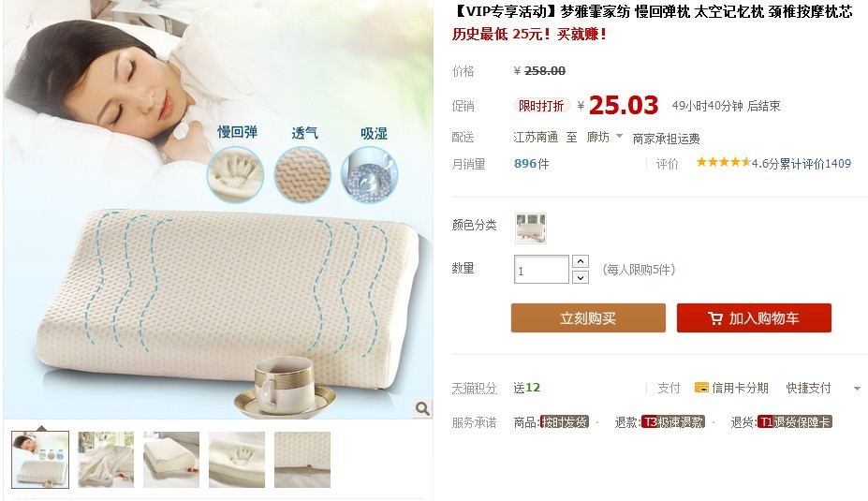Click the 加入购物车 button
Viewport: 868px width, 501px height.
(754, 317)
